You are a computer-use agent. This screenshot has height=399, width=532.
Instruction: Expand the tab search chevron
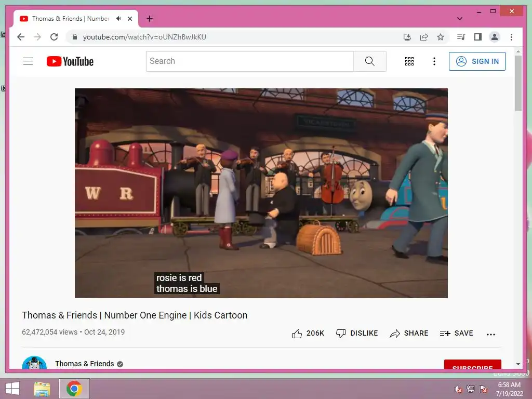click(459, 19)
